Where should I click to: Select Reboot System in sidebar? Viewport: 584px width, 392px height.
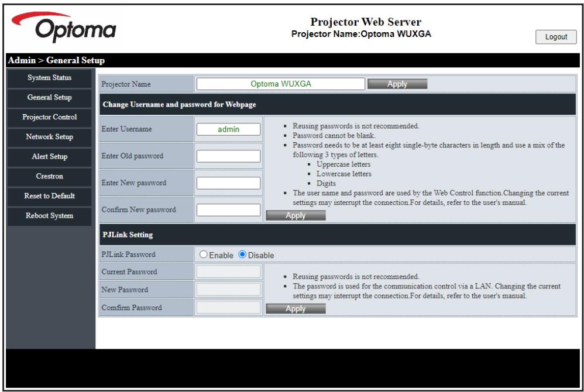[49, 216]
